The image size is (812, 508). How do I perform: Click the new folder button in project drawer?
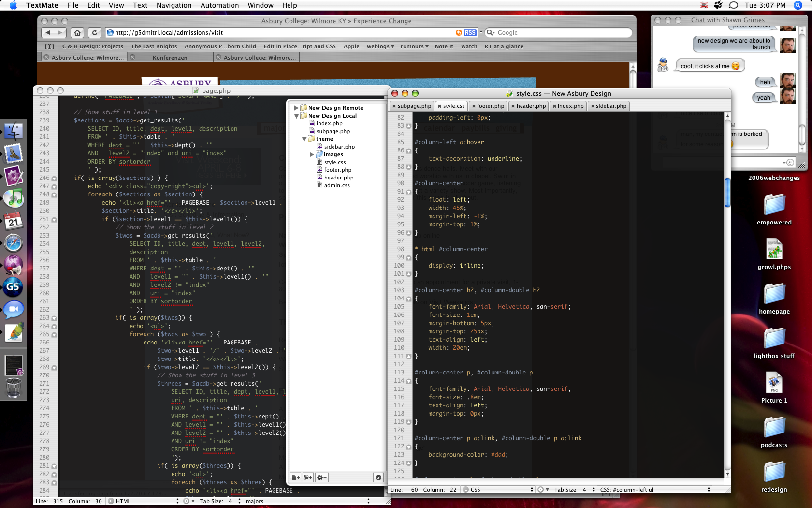click(x=308, y=478)
